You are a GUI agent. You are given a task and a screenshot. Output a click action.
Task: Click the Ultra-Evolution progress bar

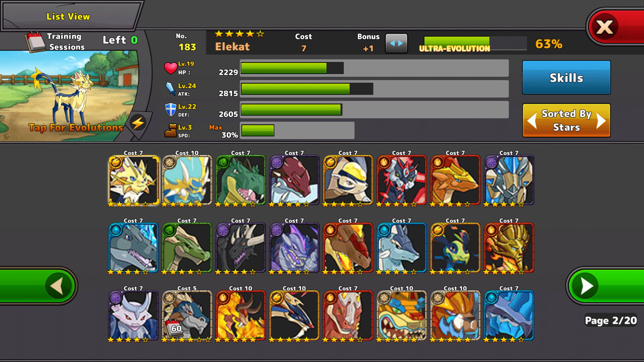click(x=475, y=44)
